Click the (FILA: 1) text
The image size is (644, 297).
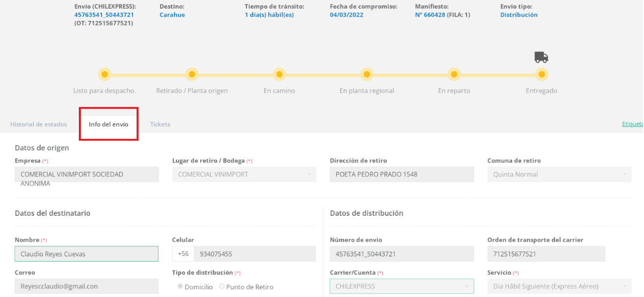(x=459, y=15)
